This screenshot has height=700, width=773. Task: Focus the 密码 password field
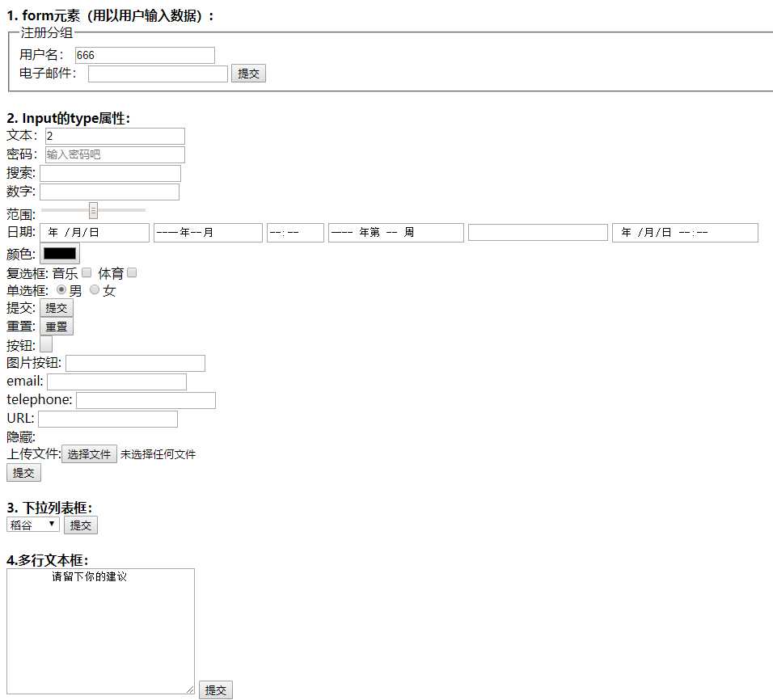116,154
